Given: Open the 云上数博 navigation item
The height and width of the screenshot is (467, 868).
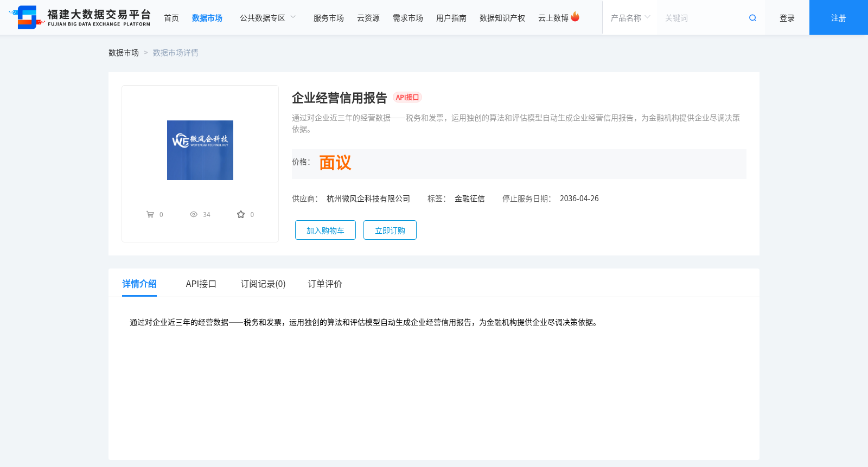Looking at the screenshot, I should (553, 18).
